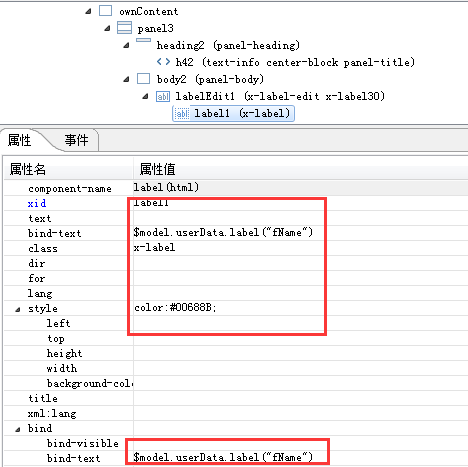The image size is (468, 467).
Task: Click the dir property value field
Action: coord(301,263)
